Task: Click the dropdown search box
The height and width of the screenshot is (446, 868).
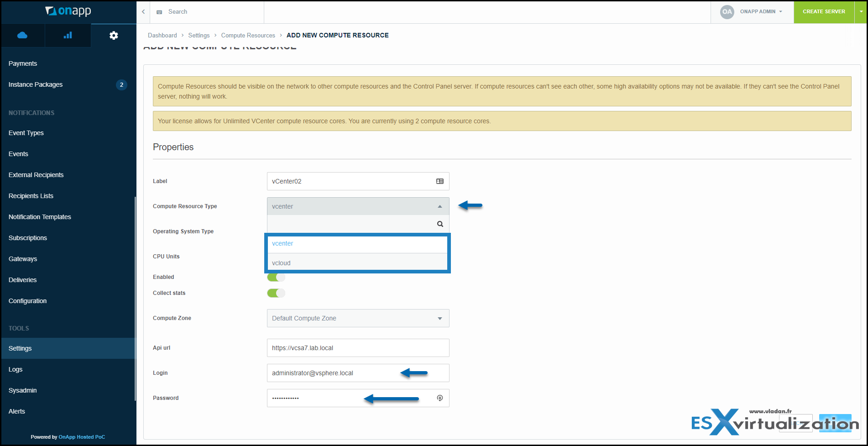Action: click(358, 224)
